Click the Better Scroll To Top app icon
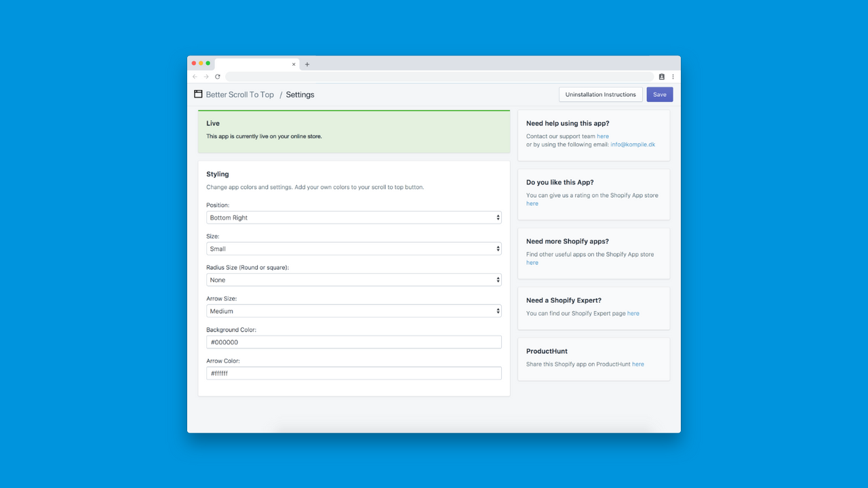The width and height of the screenshot is (868, 488). [197, 94]
